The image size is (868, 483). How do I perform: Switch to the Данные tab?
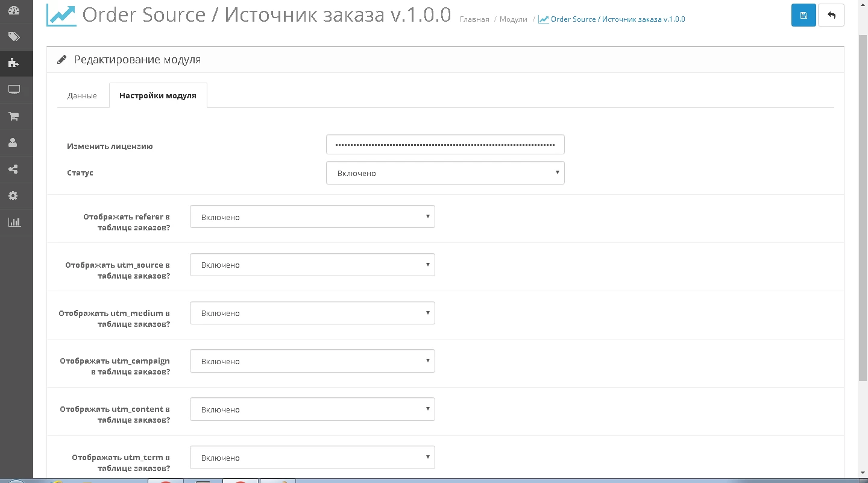[x=83, y=96]
